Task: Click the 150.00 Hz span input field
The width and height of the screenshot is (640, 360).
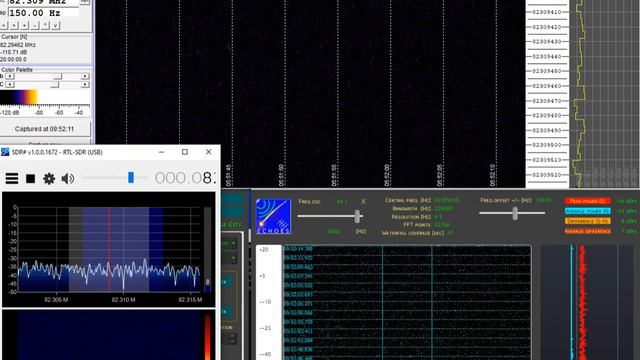Action: coord(43,13)
